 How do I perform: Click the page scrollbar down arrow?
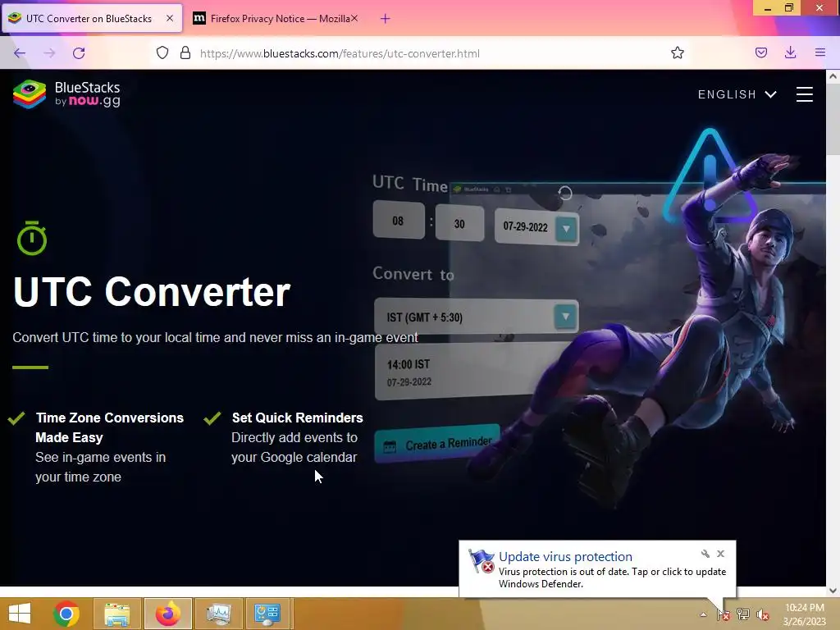click(833, 591)
